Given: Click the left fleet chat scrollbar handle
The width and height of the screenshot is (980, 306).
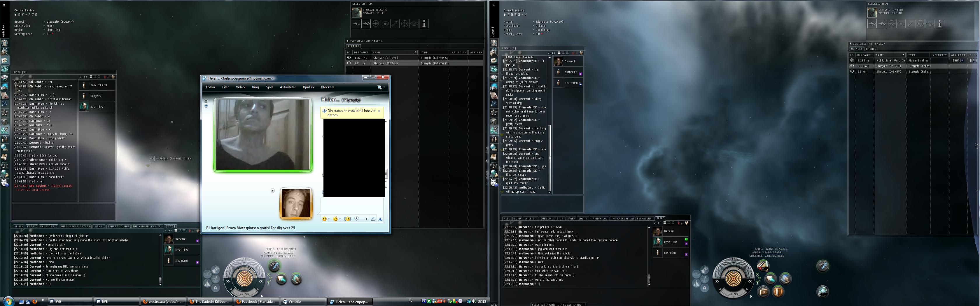Looking at the screenshot, I should (x=160, y=280).
